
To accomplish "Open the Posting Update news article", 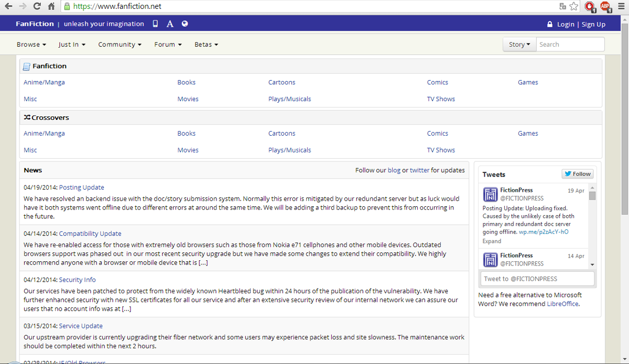I will click(x=81, y=187).
